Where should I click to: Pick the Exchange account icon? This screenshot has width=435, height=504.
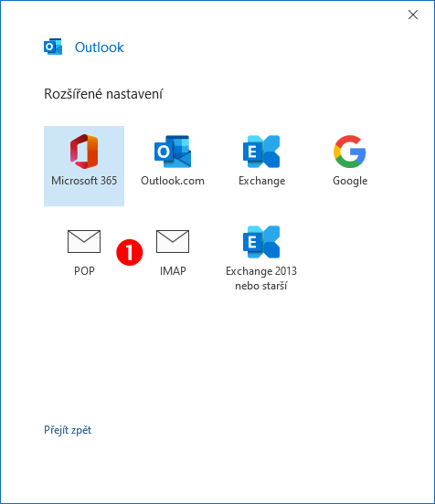261,152
